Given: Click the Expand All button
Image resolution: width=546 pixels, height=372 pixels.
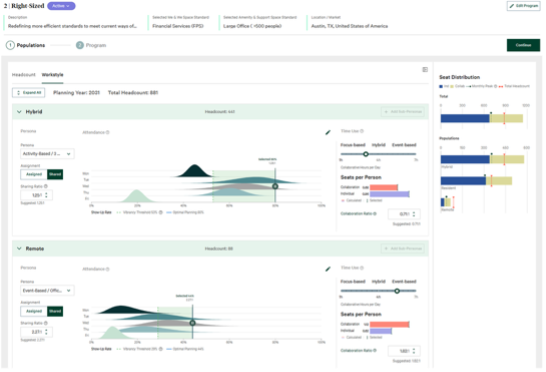Looking at the screenshot, I should pyautogui.click(x=29, y=93).
